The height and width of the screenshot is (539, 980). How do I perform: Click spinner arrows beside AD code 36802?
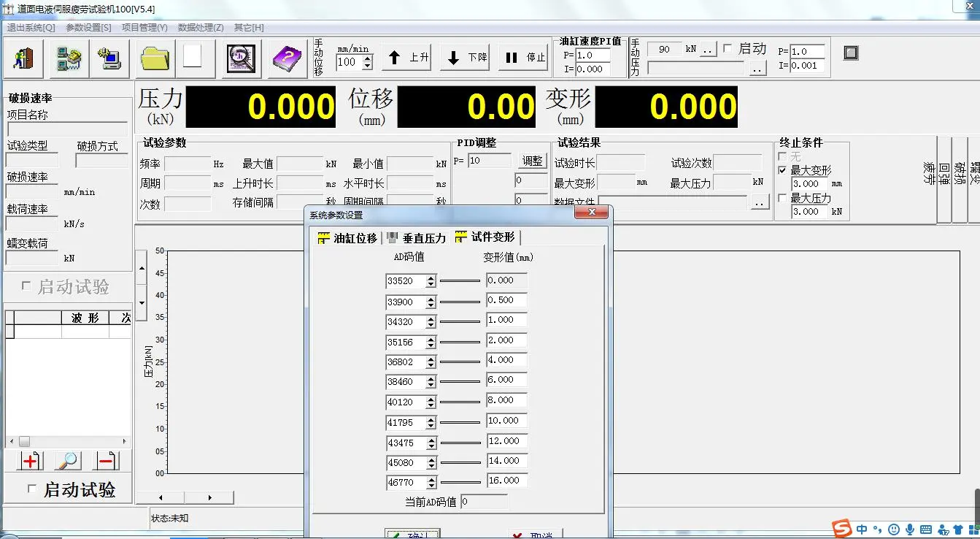coord(431,362)
